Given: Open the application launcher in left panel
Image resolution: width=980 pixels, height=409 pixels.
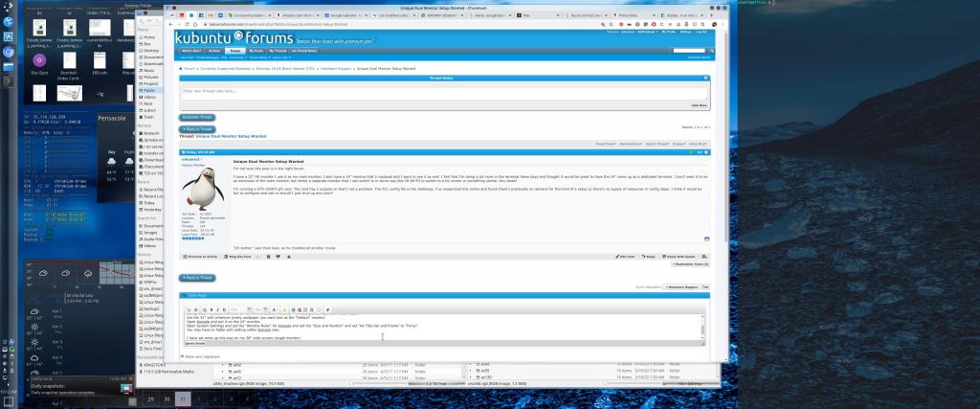Looking at the screenshot, I should click(x=8, y=7).
